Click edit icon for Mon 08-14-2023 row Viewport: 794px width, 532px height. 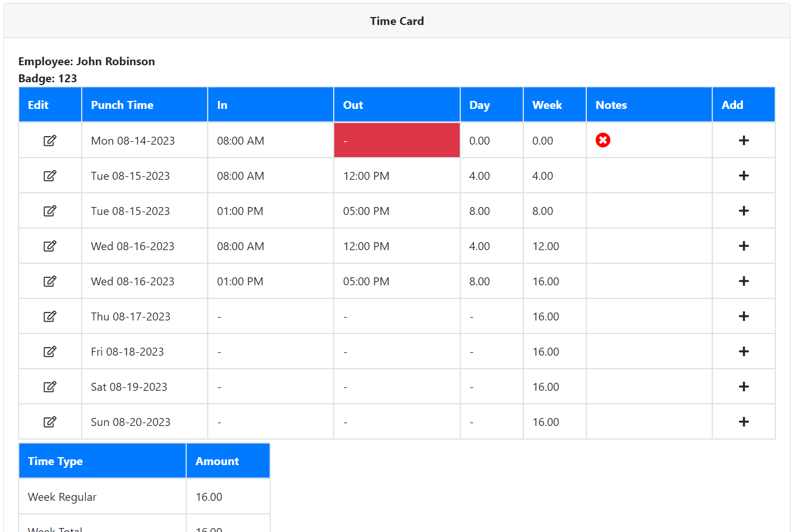coord(50,141)
